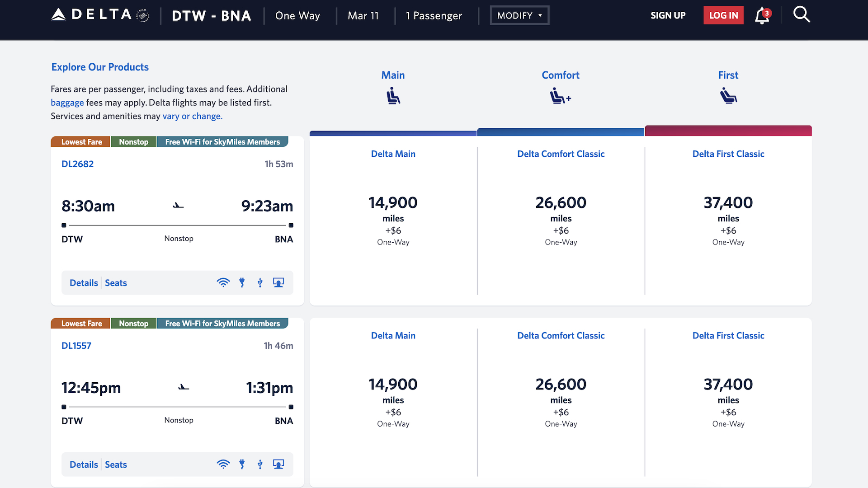Click the Delta Main link for DL1557
Screen dimensions: 868x488
coord(393,336)
